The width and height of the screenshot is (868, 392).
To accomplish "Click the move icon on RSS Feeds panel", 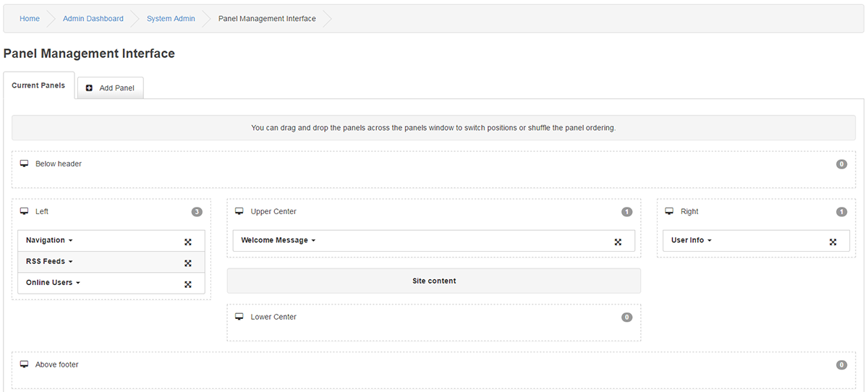I will tap(188, 263).
